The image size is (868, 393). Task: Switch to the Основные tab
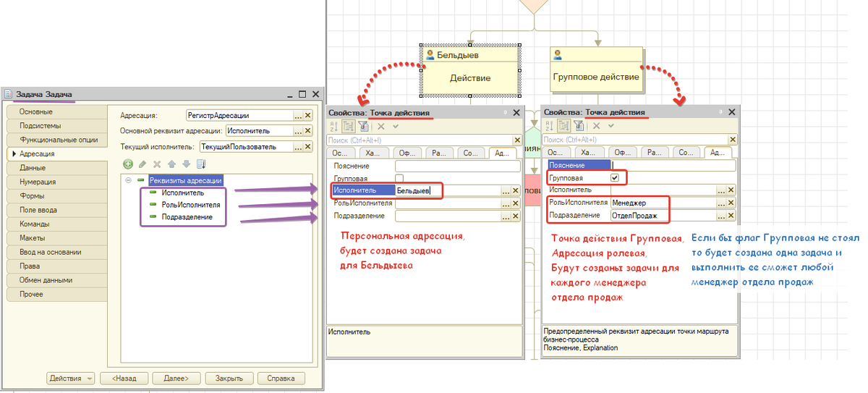click(x=56, y=112)
